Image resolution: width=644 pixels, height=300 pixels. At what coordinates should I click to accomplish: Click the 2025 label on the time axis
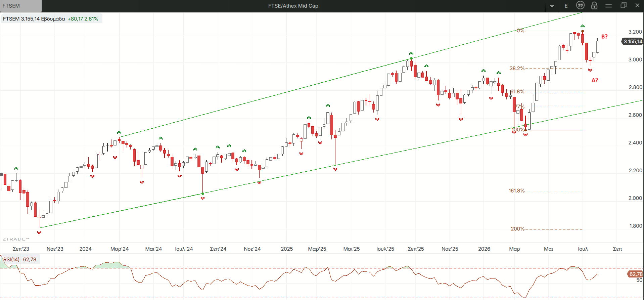[287, 249]
